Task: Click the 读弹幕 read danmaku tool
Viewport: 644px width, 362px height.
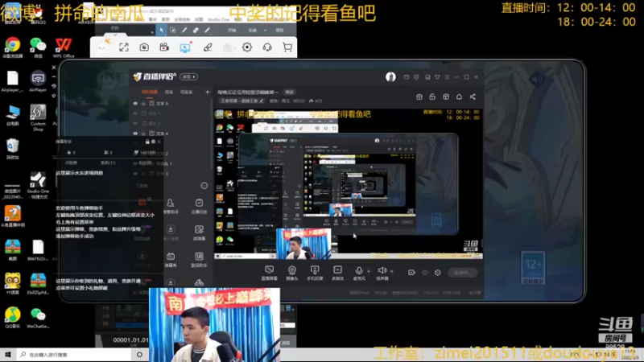Action: click(x=199, y=232)
